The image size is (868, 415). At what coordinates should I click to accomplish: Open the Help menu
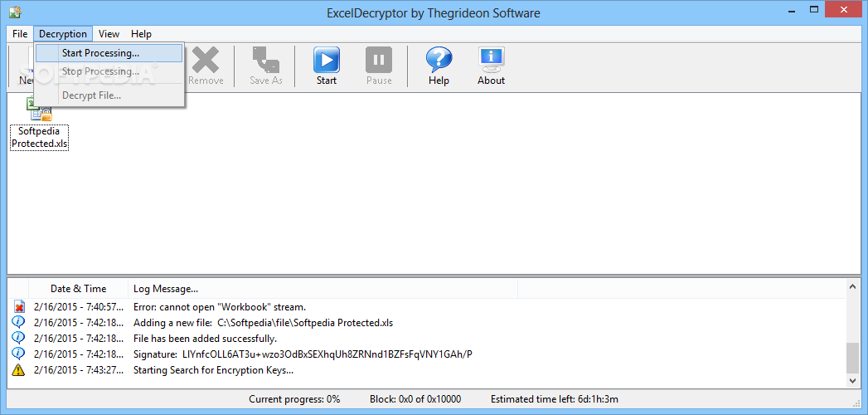[141, 34]
